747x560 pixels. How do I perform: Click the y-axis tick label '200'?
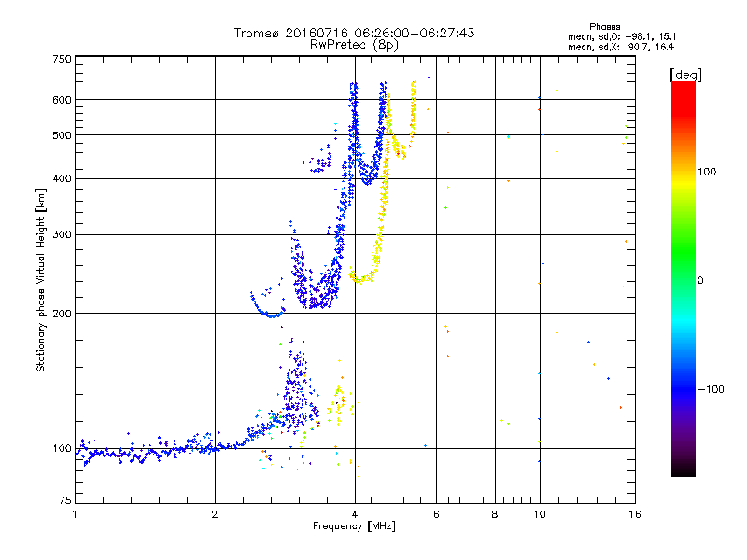[62, 314]
